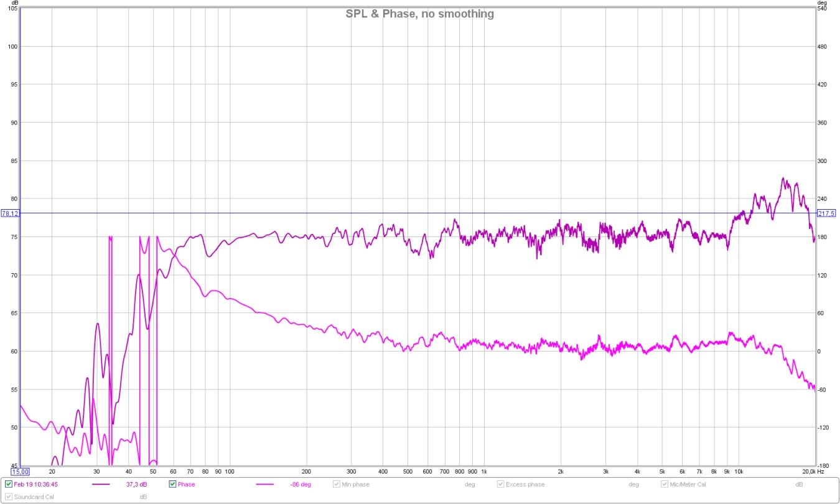Click the 60 label on the dB axis
The height and width of the screenshot is (504, 840).
click(14, 351)
